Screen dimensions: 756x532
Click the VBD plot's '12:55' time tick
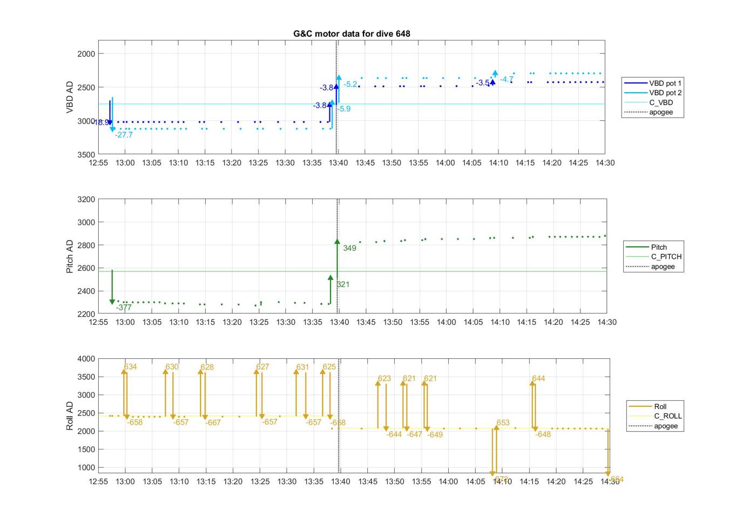point(98,163)
